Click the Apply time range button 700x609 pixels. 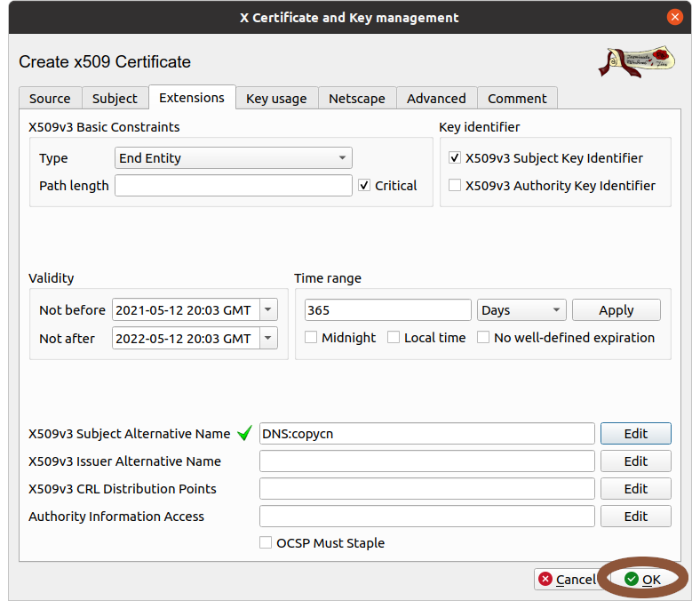point(616,309)
